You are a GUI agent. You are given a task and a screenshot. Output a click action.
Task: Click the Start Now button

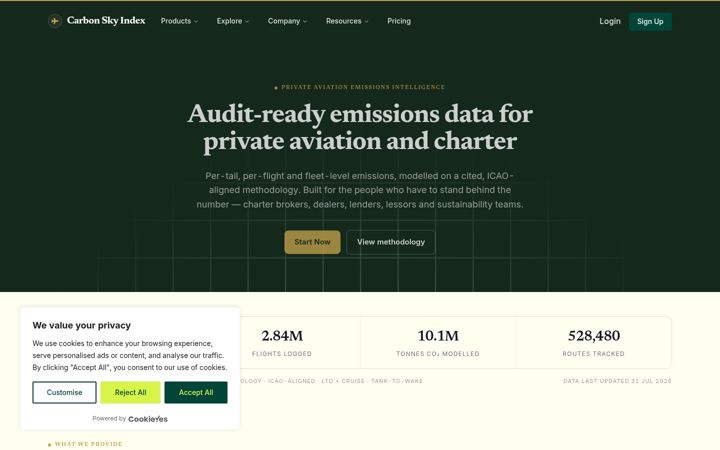coord(312,242)
